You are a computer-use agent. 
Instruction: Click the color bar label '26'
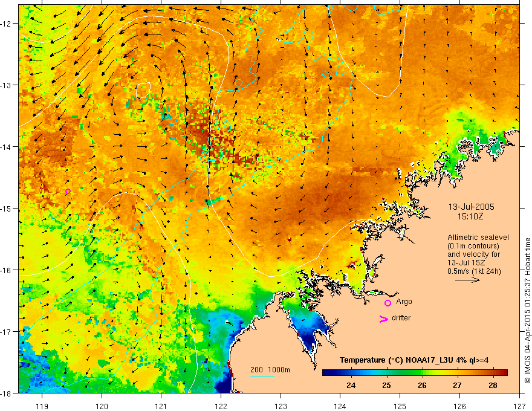[x=422, y=386]
